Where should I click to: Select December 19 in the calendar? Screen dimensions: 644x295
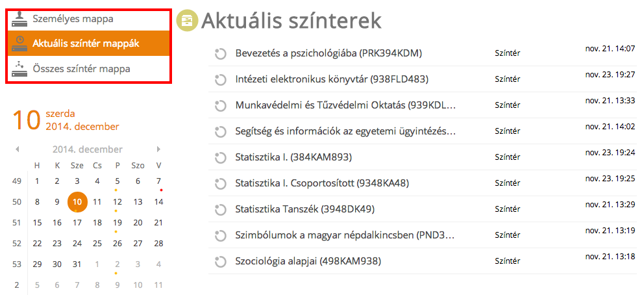[118, 223]
